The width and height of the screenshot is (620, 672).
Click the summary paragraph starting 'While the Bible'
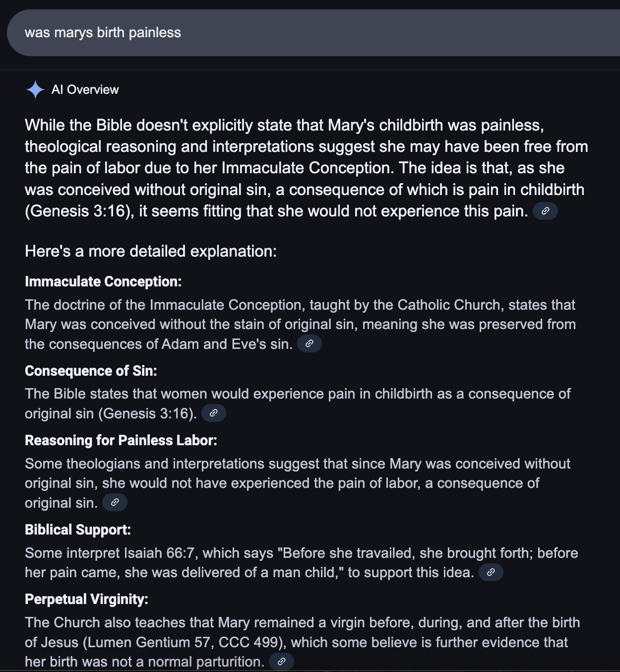307,168
